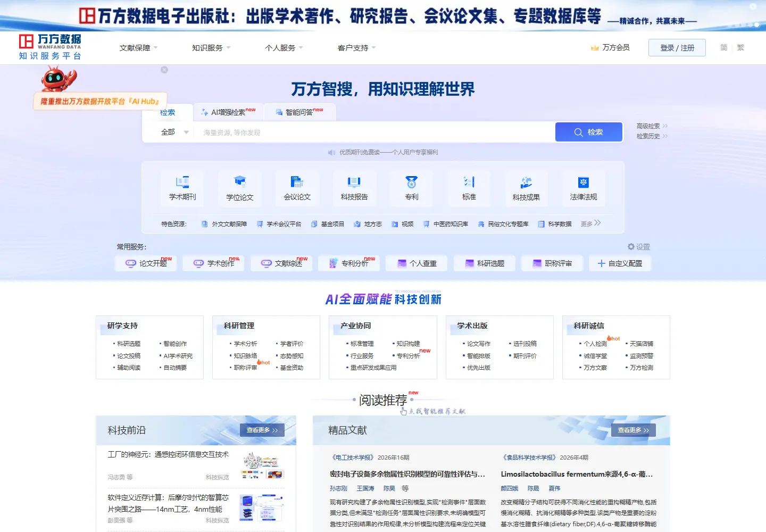This screenshot has width=766, height=532.
Task: Open the 学术期刊 journal icon
Action: click(182, 182)
